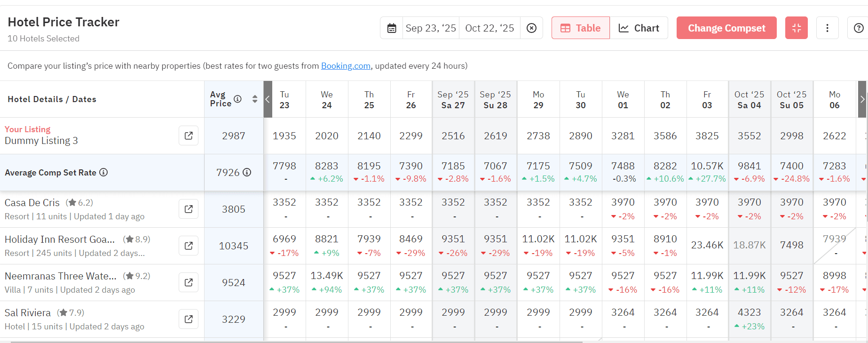Switch to the Table view
This screenshot has width=868, height=343.
pyautogui.click(x=581, y=28)
